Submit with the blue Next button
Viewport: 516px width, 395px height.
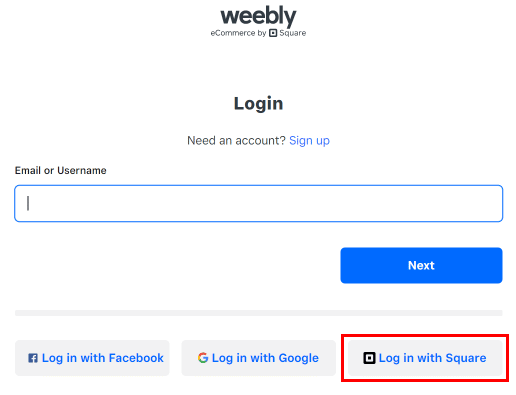421,265
